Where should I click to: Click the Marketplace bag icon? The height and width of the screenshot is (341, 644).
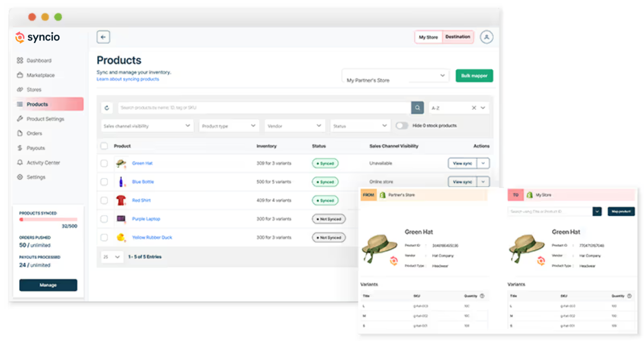tap(20, 75)
